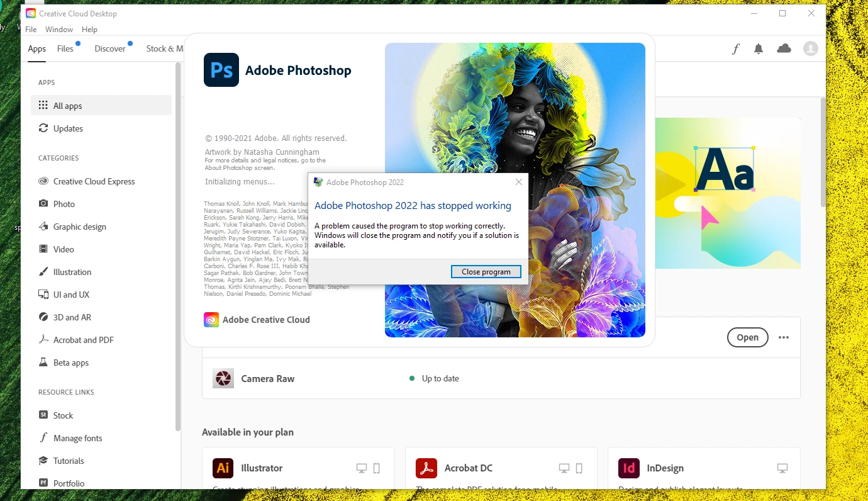The height and width of the screenshot is (501, 868).
Task: Click Adobe Photoshop 2022 has stopped working heading
Action: pyautogui.click(x=413, y=206)
